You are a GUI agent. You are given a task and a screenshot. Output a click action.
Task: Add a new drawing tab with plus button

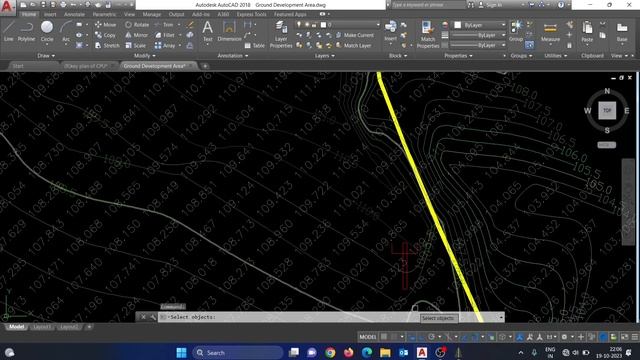(205, 66)
